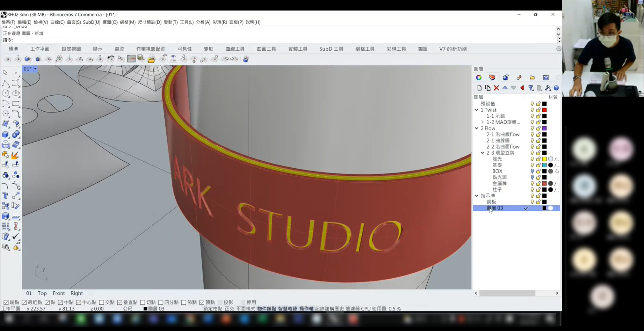Collapse the 指示牌 layer group

[x=477, y=196]
